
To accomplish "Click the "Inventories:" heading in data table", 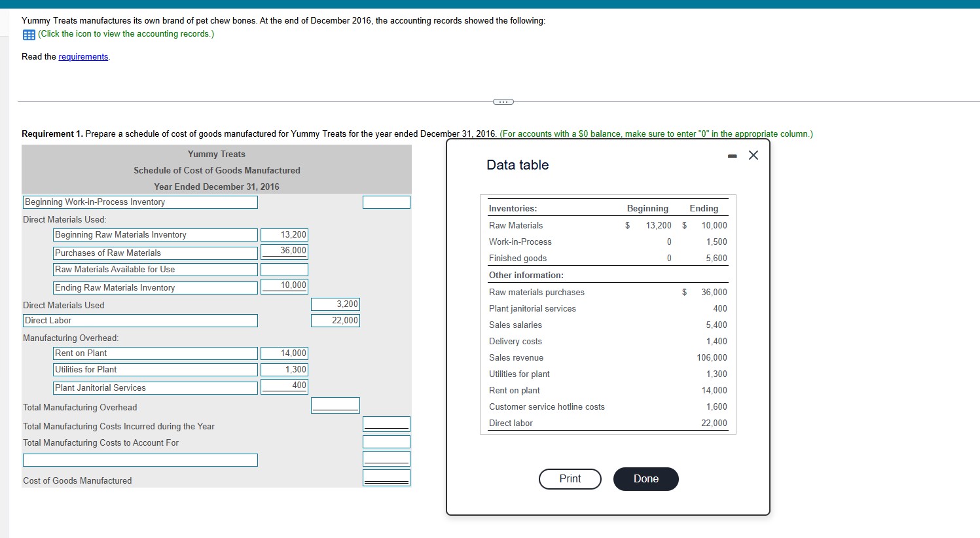I will coord(513,208).
